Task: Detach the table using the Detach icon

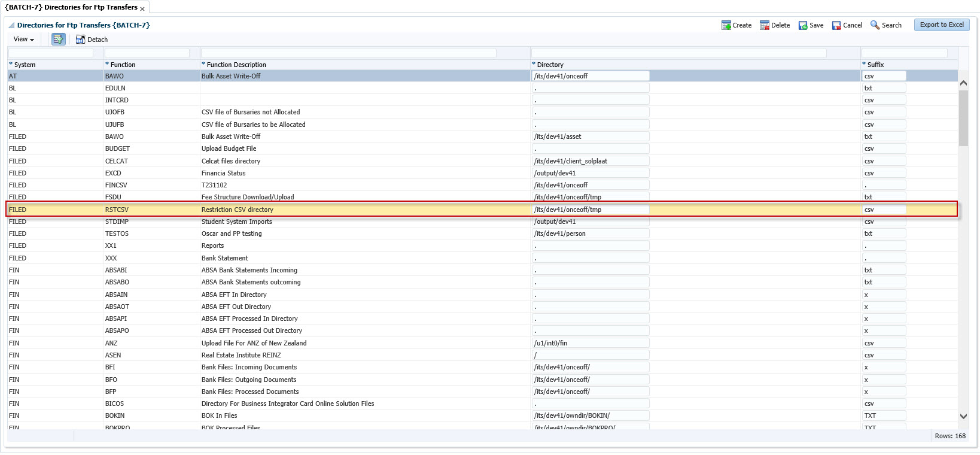Action: [x=80, y=40]
